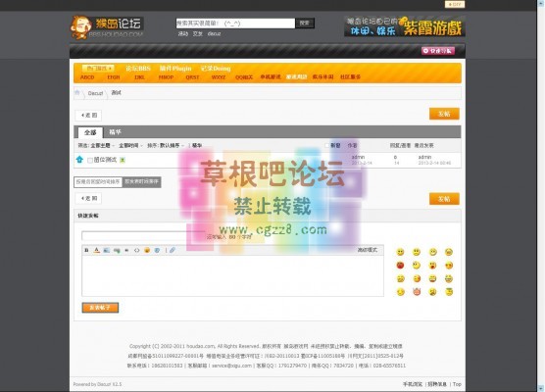Expand the 默认排序 sort dropdown

click(x=173, y=145)
